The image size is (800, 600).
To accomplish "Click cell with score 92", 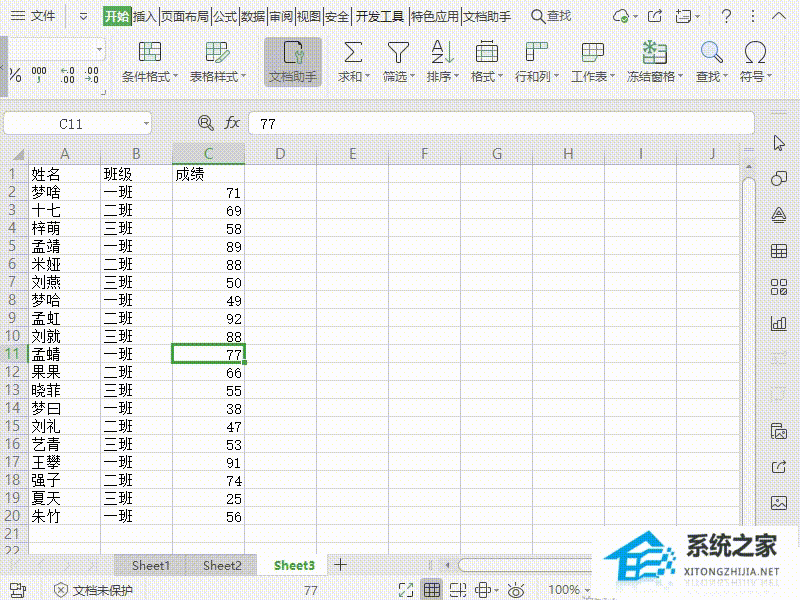I will tap(208, 318).
